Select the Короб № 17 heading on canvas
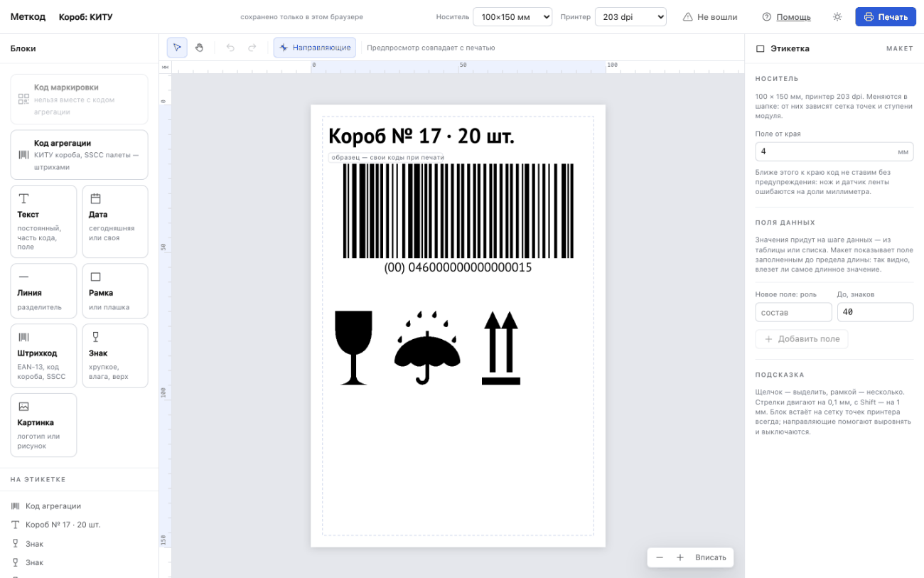 [421, 136]
